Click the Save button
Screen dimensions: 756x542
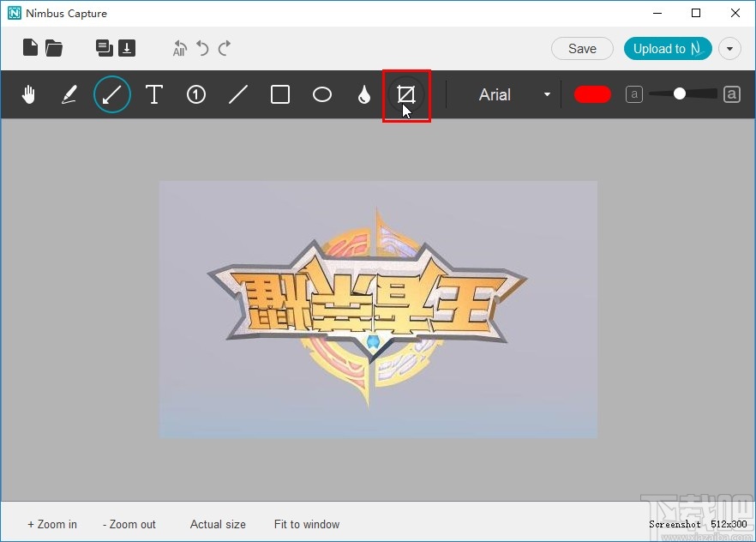tap(582, 48)
